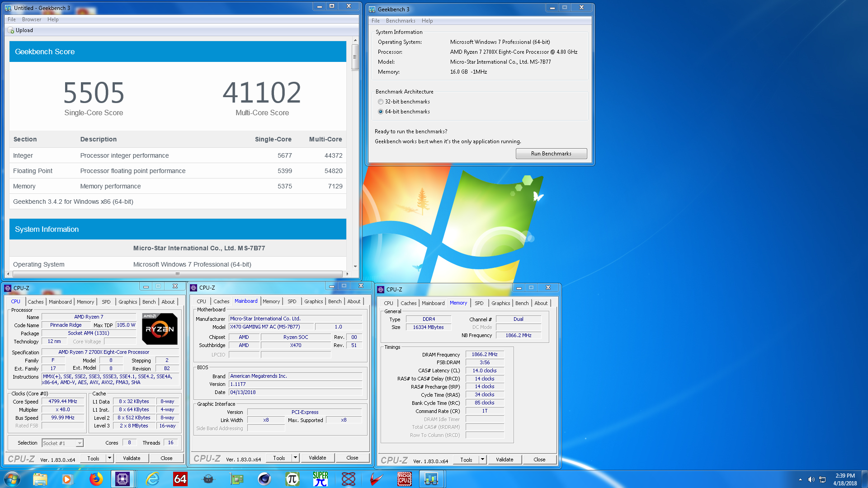Launch ROG CPU-Z from the taskbar

[405, 479]
